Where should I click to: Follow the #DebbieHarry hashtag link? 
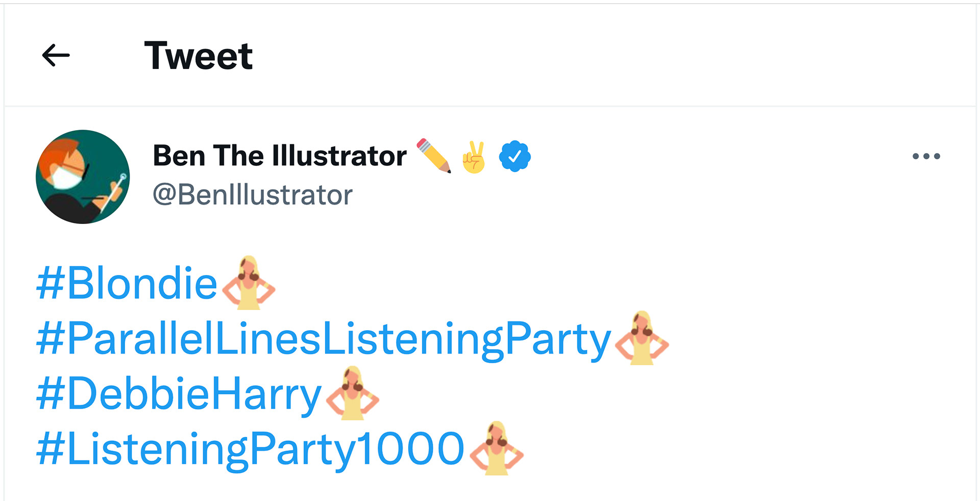tap(179, 393)
